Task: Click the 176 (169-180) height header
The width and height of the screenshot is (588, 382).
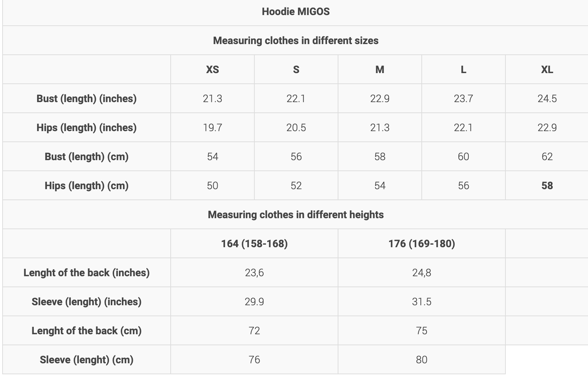Action: 422,244
